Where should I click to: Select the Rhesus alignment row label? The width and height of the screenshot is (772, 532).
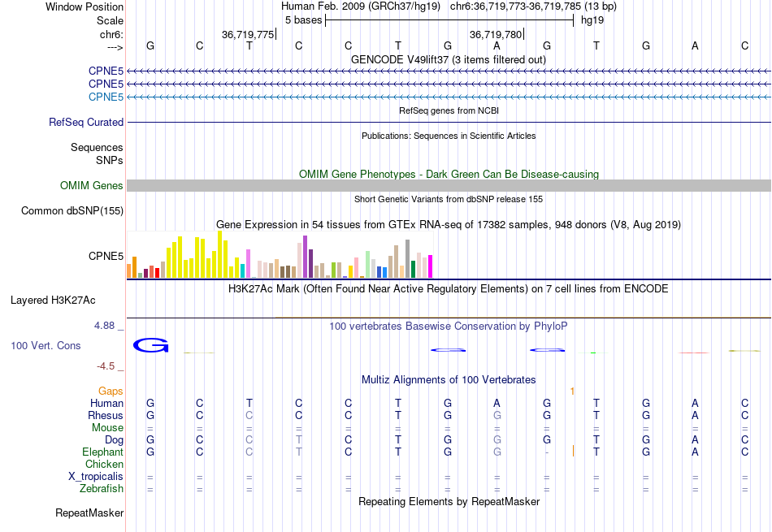[106, 415]
